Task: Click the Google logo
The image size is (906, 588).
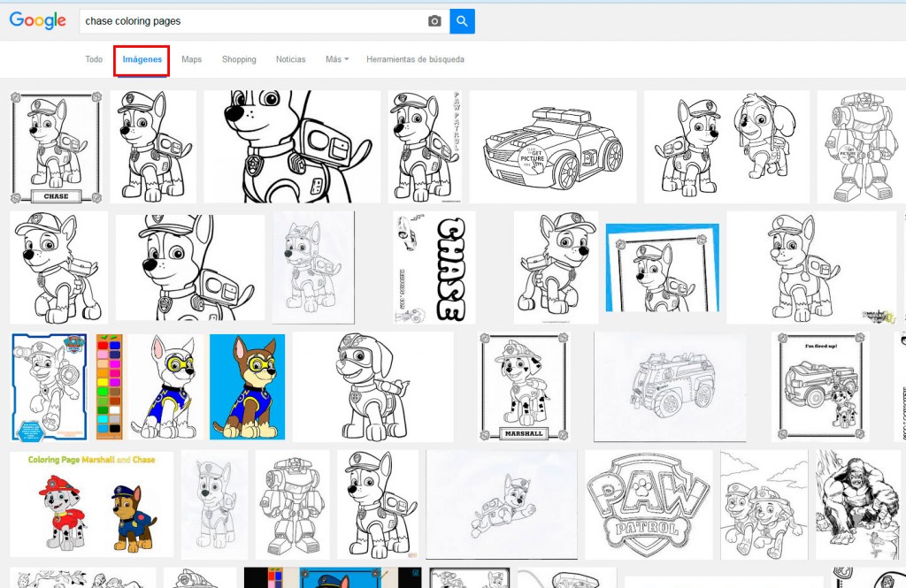Action: pyautogui.click(x=37, y=21)
